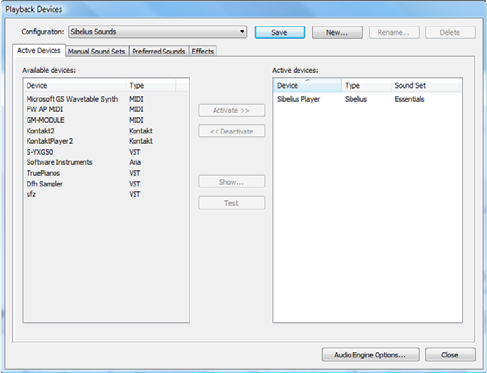
Task: Select Software Instruments Aria device
Action: click(x=59, y=162)
